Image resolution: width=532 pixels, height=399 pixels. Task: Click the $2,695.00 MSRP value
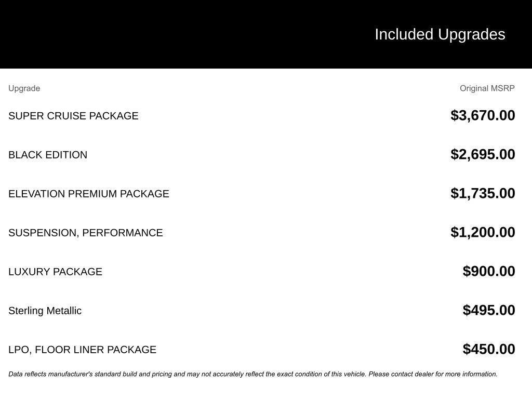(483, 154)
